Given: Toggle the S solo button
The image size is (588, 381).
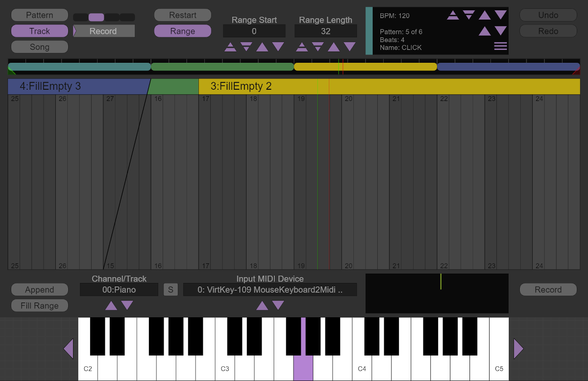Looking at the screenshot, I should (x=171, y=289).
